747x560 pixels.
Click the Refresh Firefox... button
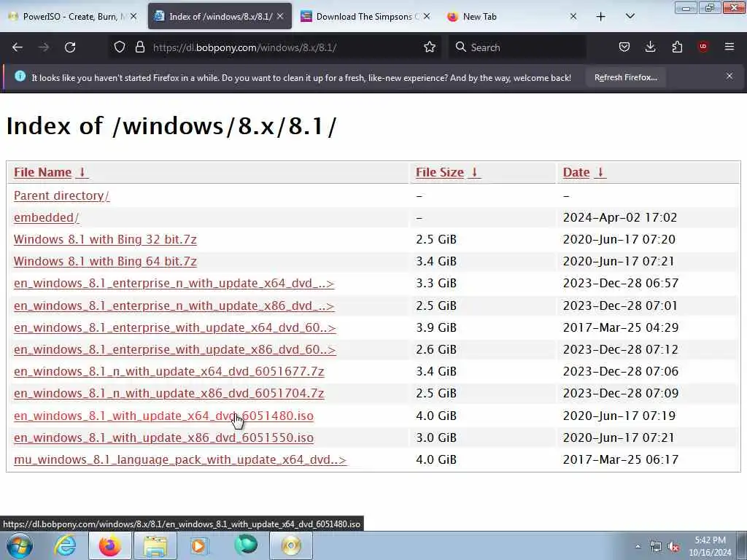pyautogui.click(x=625, y=77)
